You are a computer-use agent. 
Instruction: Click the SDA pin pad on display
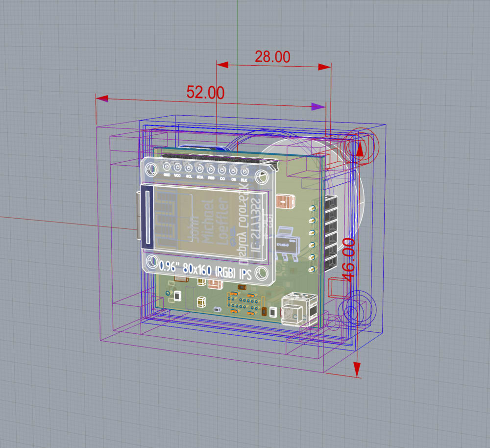pyautogui.click(x=200, y=169)
